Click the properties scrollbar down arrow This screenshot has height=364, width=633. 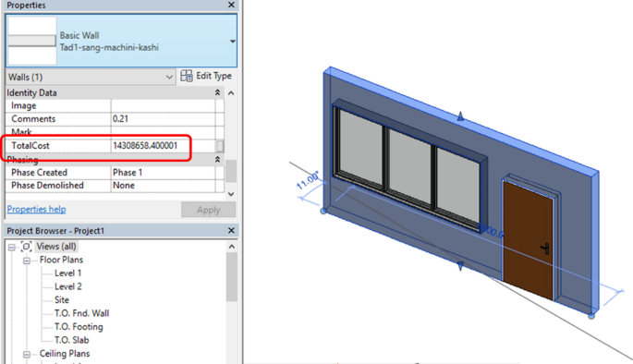(231, 194)
